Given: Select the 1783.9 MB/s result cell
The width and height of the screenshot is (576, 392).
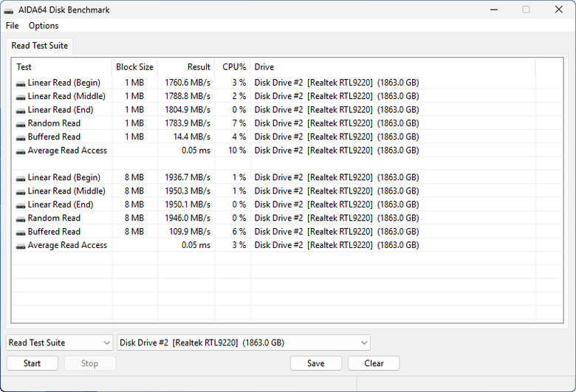Looking at the screenshot, I should click(x=188, y=123).
